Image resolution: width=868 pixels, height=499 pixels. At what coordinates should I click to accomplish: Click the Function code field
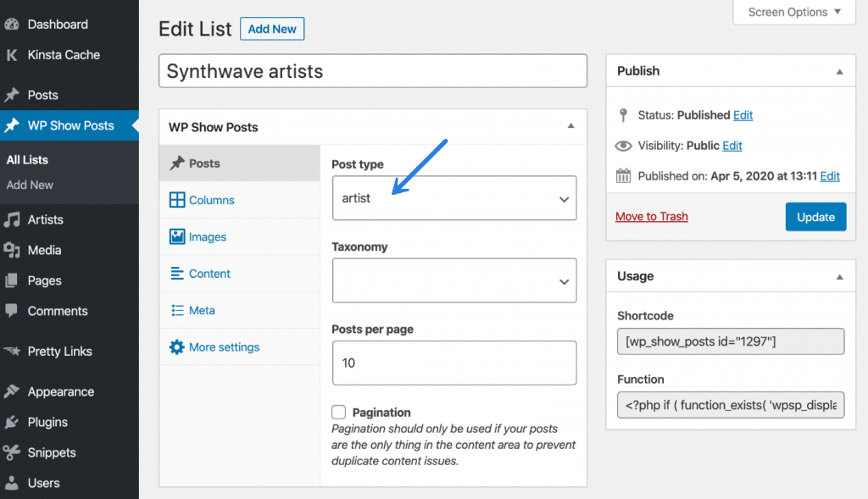[x=731, y=405]
